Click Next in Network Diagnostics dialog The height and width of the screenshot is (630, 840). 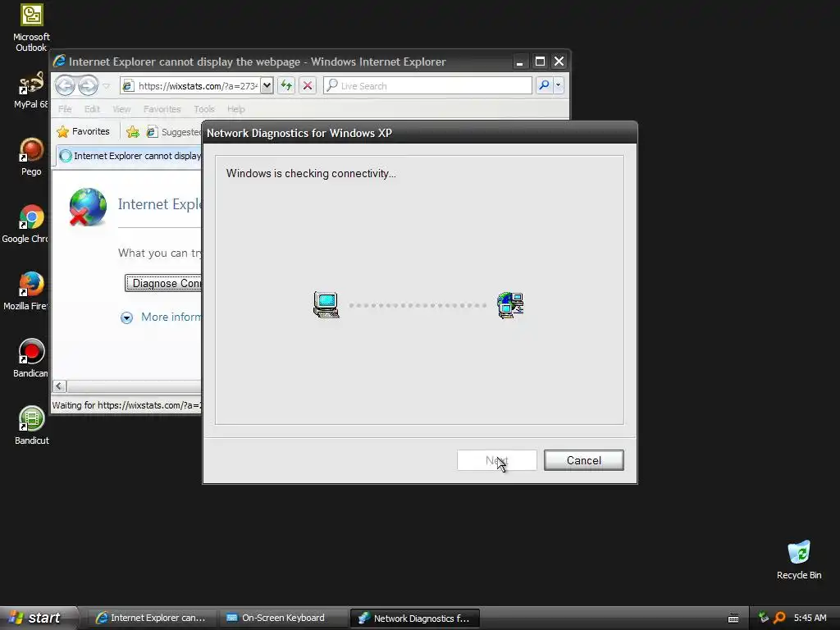[496, 460]
